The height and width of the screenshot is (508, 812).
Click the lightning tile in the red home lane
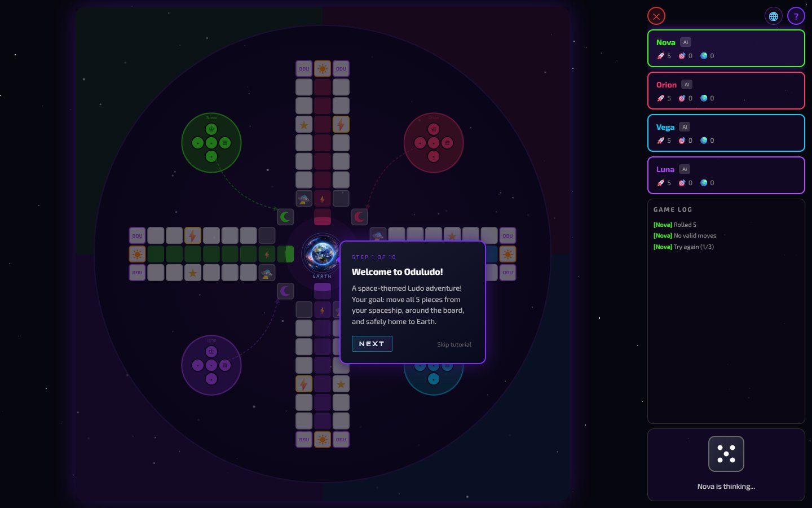323,199
